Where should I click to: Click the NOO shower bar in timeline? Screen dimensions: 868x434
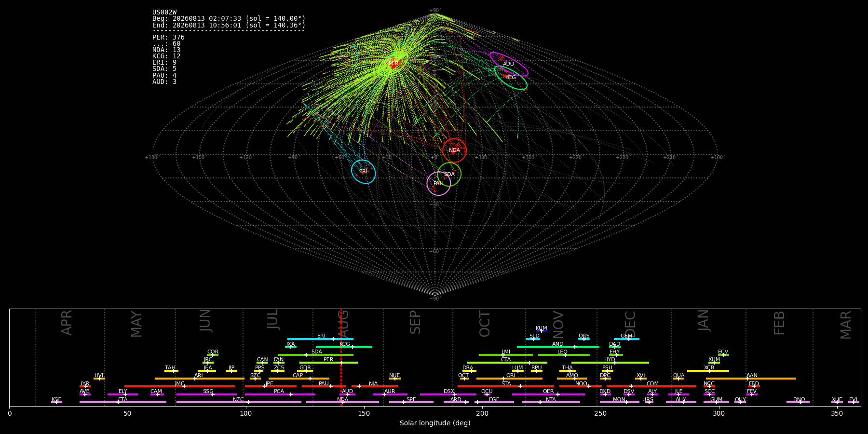click(x=581, y=386)
